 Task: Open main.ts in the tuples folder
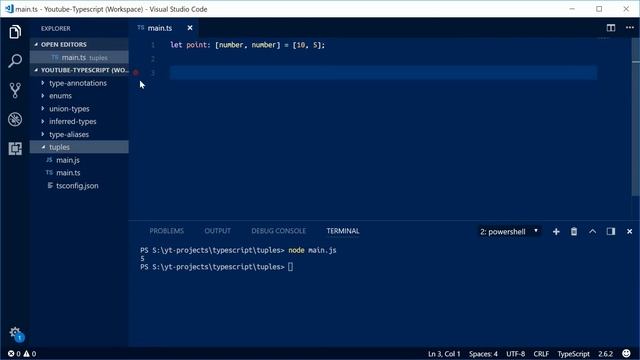(79, 173)
